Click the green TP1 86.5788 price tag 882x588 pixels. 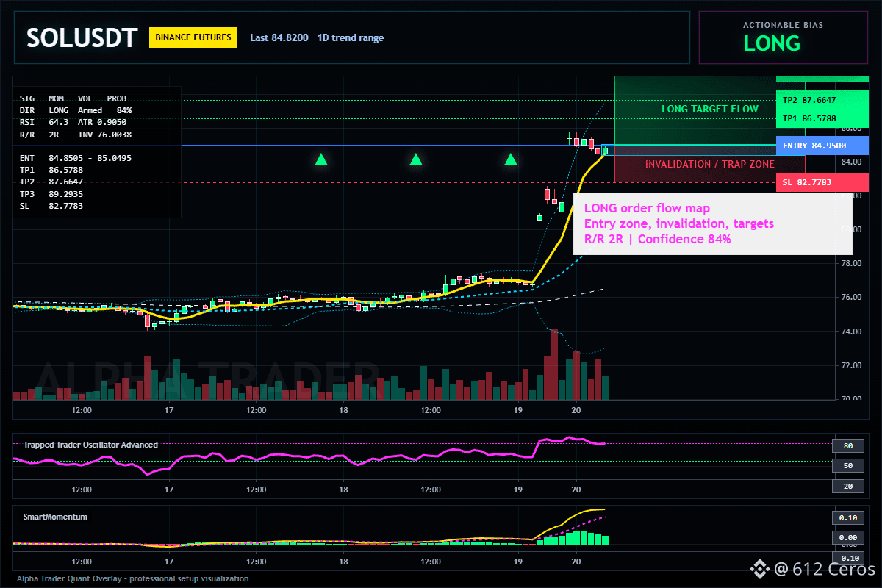(822, 118)
